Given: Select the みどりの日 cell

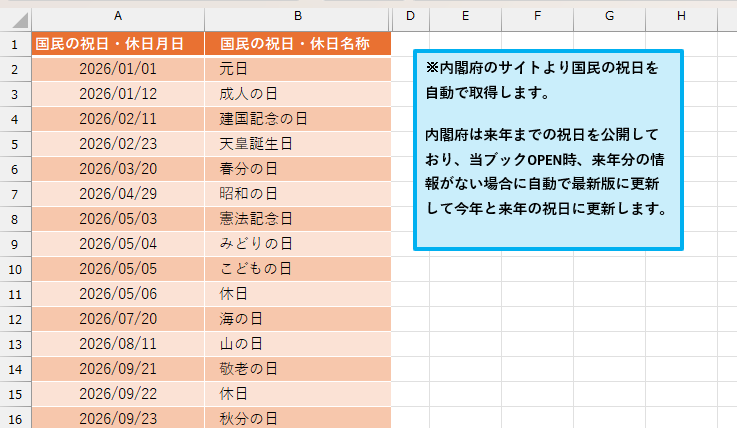Looking at the screenshot, I should tap(298, 244).
